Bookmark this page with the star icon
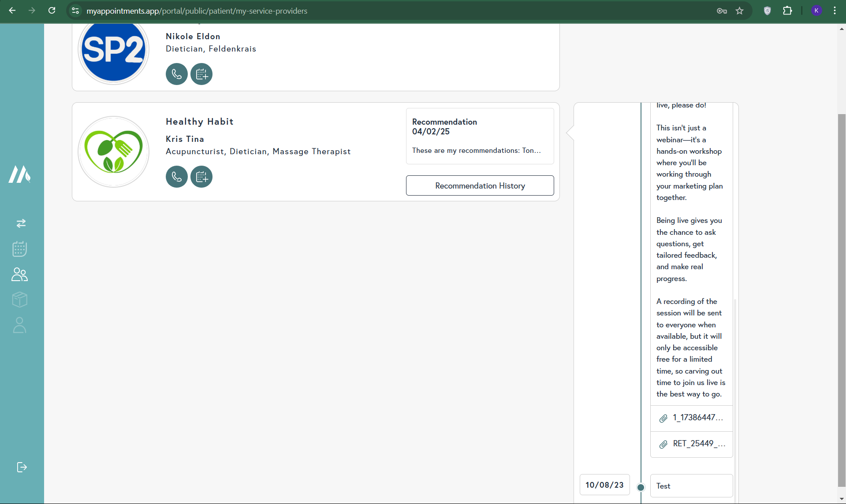 click(740, 11)
